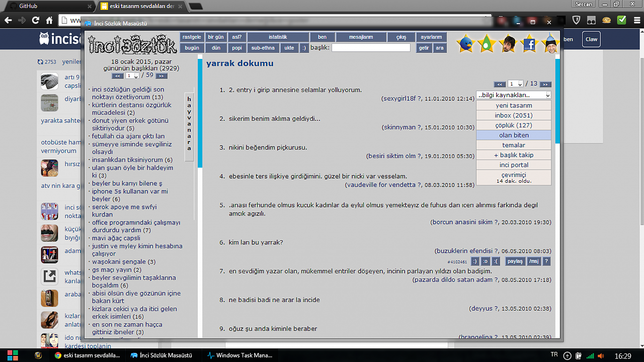This screenshot has width=644, height=362.
Task: Open the bilgi kaynakları dropdown
Action: point(514,95)
